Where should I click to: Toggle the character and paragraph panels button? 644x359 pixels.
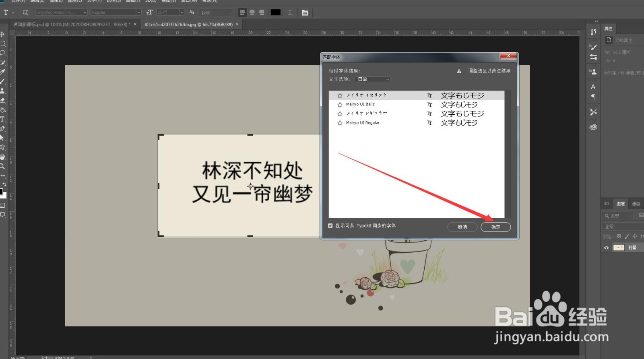click(x=305, y=12)
